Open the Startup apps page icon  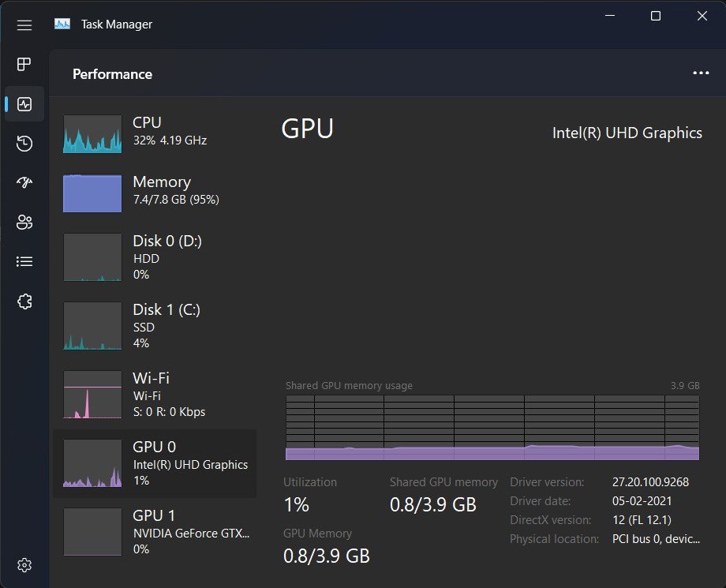tap(24, 182)
